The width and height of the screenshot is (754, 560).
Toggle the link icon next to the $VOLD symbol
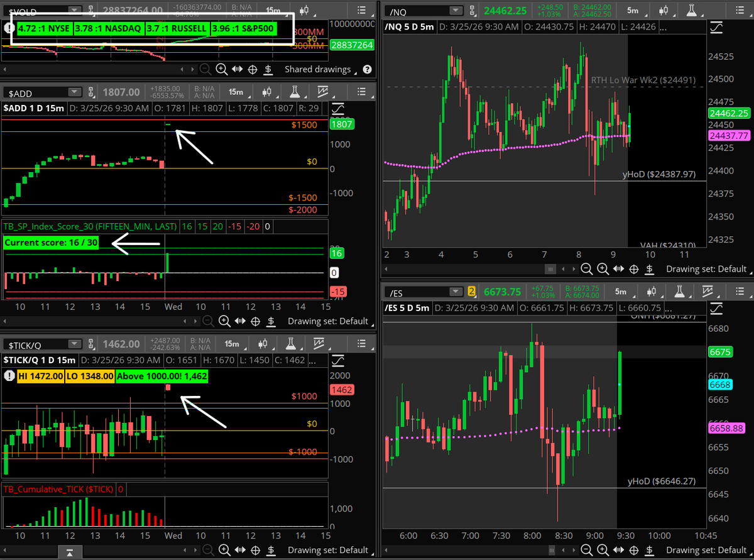tap(90, 10)
